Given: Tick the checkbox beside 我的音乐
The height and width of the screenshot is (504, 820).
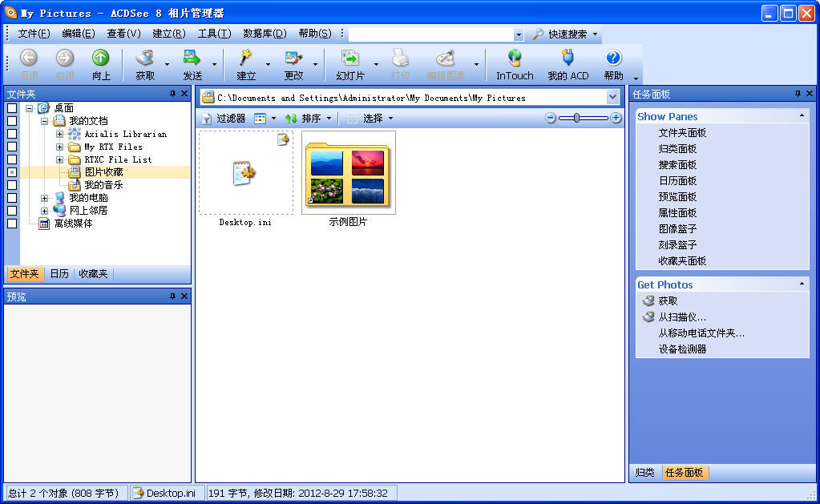Looking at the screenshot, I should pyautogui.click(x=12, y=185).
